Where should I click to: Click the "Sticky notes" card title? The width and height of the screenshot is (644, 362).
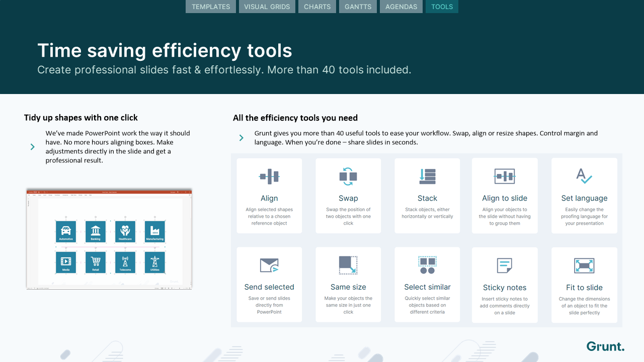(505, 288)
